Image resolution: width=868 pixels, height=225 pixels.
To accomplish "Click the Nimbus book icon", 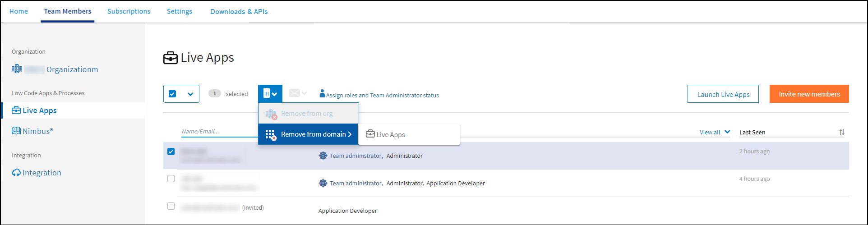I will pyautogui.click(x=16, y=131).
